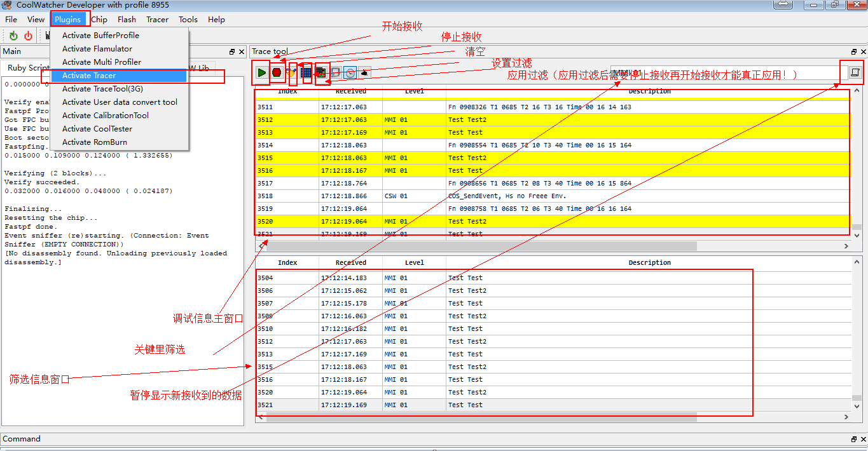The height and width of the screenshot is (451, 868).
Task: Select row 3506 in lower filter table
Action: [553, 290]
